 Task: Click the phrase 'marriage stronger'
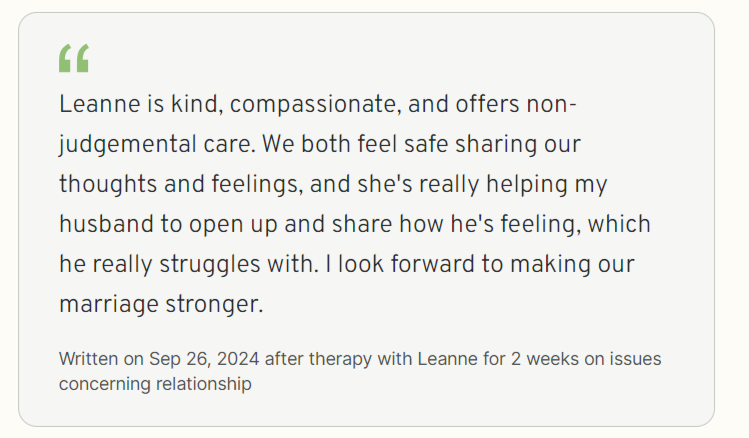(160, 305)
